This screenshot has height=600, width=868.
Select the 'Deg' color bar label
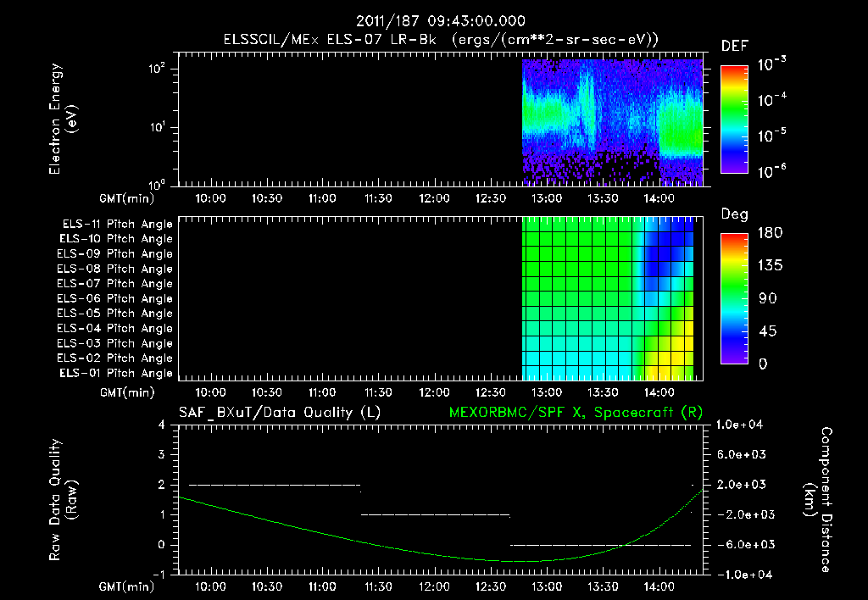[735, 214]
